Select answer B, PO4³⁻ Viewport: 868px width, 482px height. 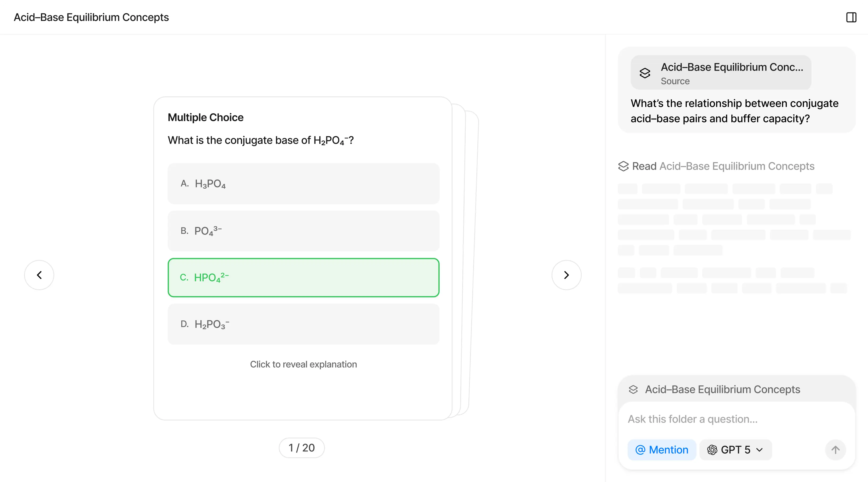point(303,231)
